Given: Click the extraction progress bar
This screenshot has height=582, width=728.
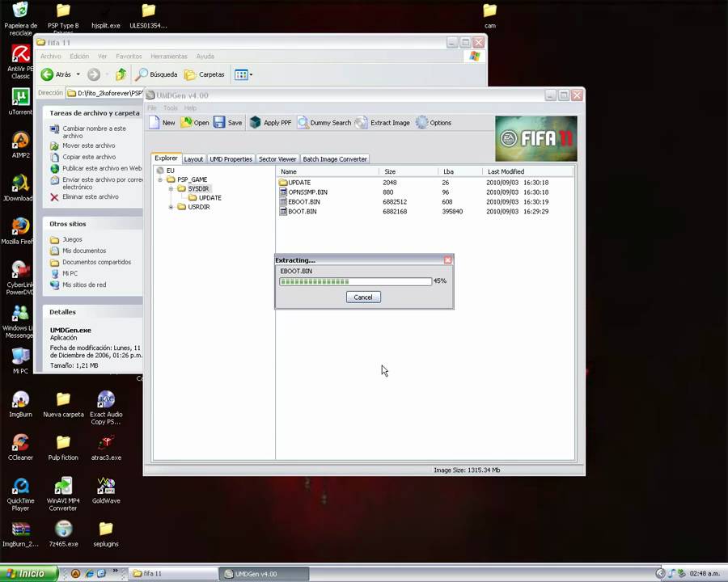Looking at the screenshot, I should (x=355, y=281).
